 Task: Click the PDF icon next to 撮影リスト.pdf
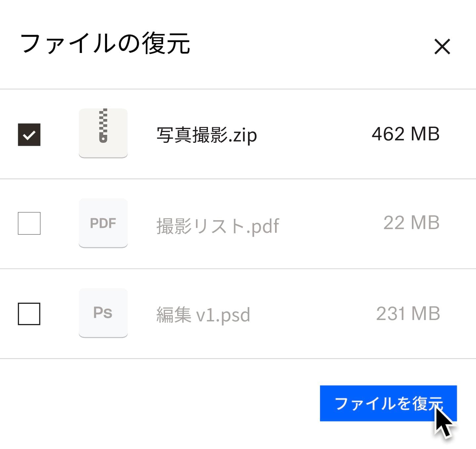point(103,223)
